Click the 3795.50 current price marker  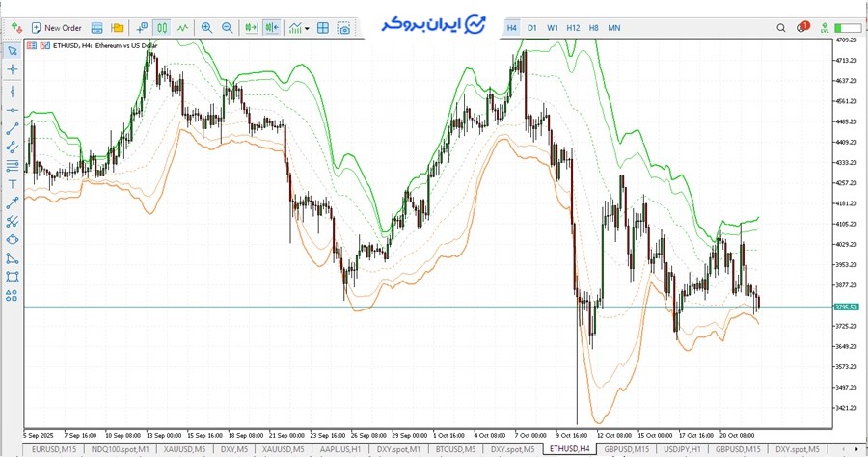pyautogui.click(x=846, y=307)
